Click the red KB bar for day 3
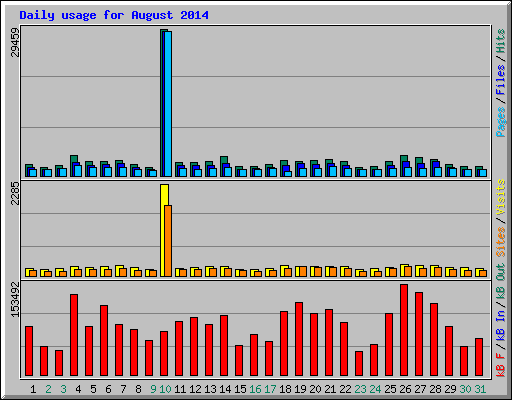 point(59,363)
